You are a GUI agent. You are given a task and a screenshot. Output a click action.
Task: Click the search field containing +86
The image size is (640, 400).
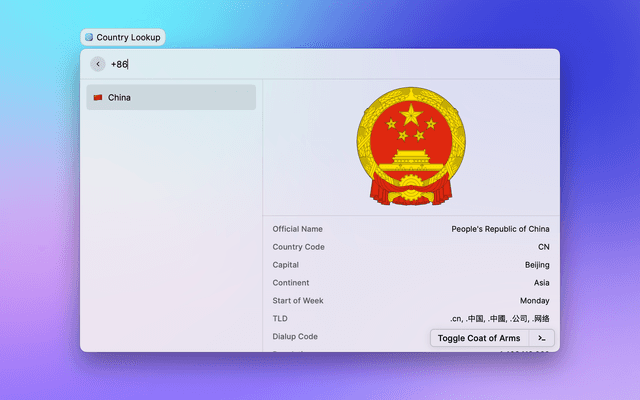(x=300, y=64)
